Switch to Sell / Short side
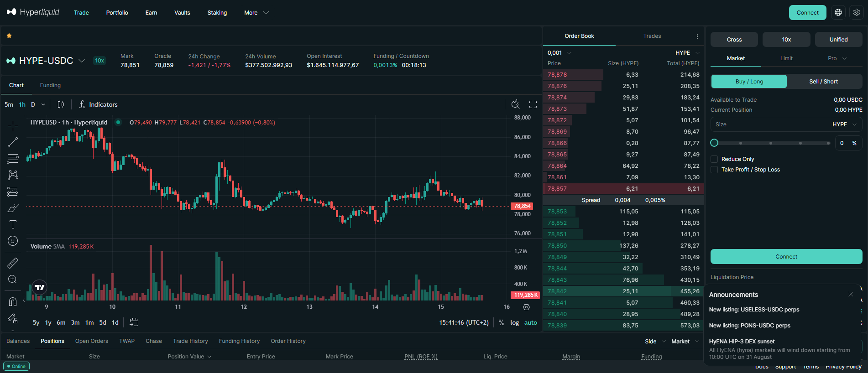This screenshot has width=868, height=373. point(824,82)
